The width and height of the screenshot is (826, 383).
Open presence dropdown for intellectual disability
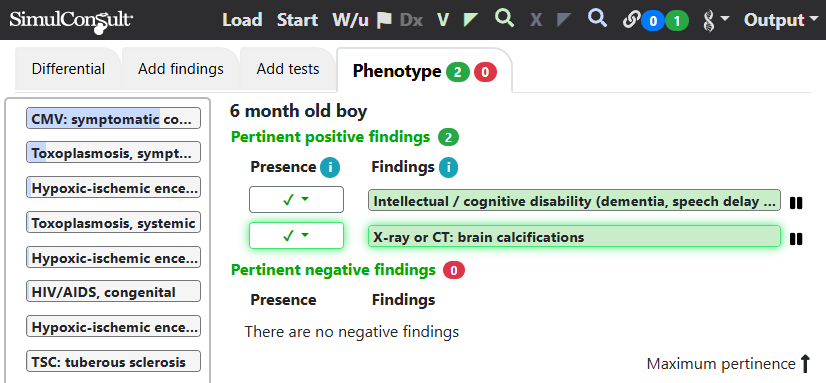click(x=296, y=200)
